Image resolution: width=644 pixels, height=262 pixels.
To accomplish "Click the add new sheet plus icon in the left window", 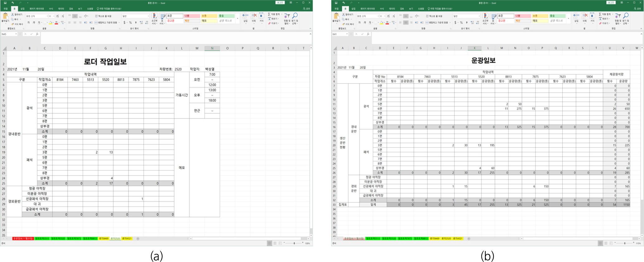I will [x=138, y=239].
